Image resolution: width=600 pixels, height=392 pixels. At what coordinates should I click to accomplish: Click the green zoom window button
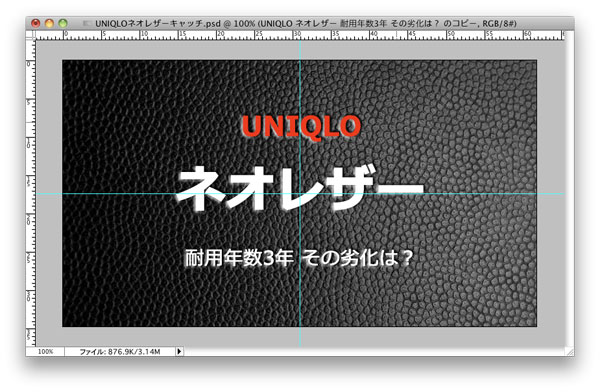click(63, 23)
